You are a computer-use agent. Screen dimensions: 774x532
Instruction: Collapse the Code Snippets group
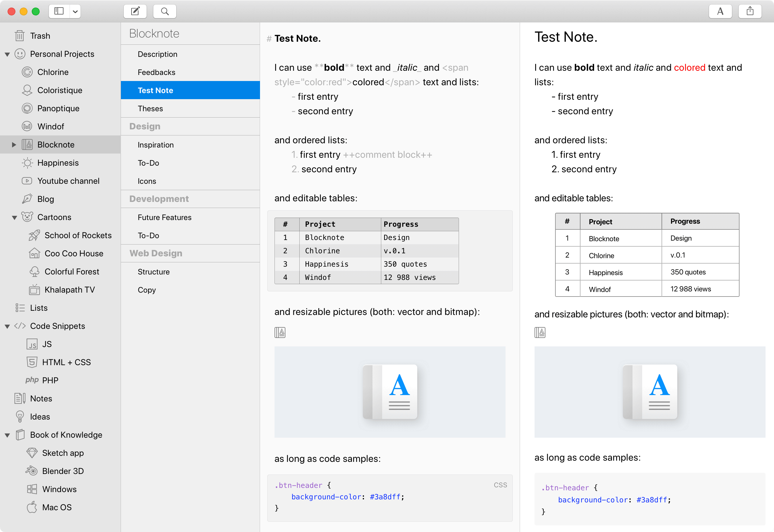[7, 326]
